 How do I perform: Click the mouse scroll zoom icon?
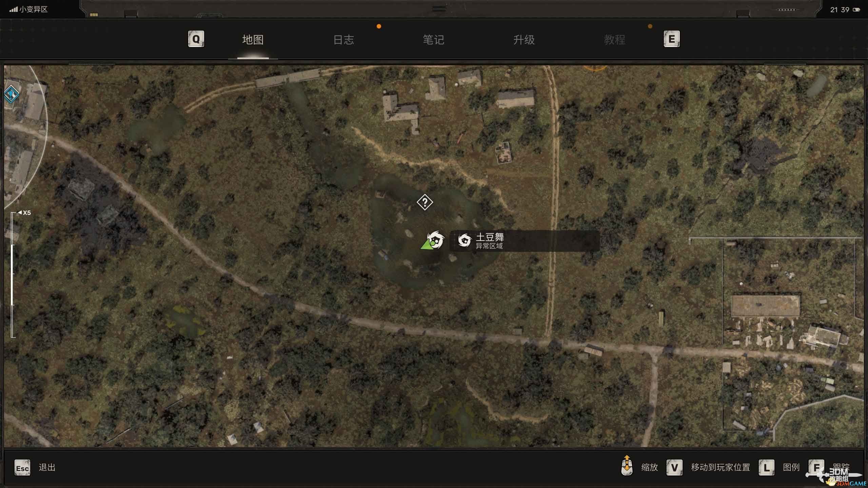click(x=627, y=466)
